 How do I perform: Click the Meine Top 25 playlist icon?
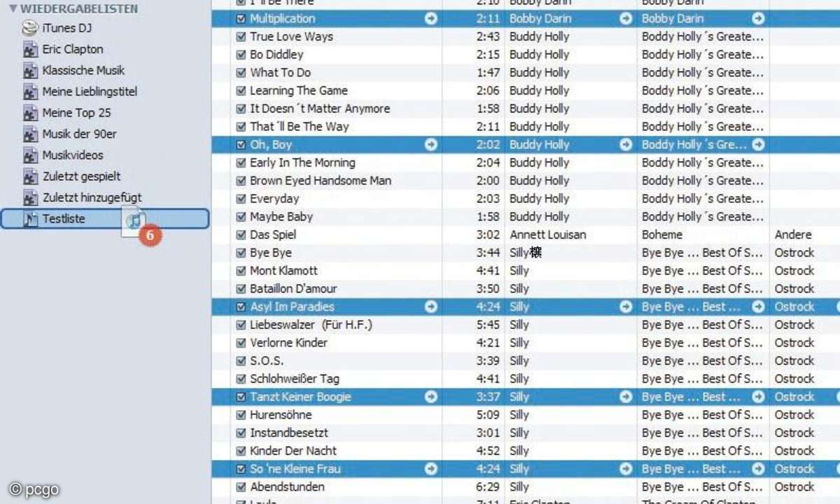tap(30, 113)
